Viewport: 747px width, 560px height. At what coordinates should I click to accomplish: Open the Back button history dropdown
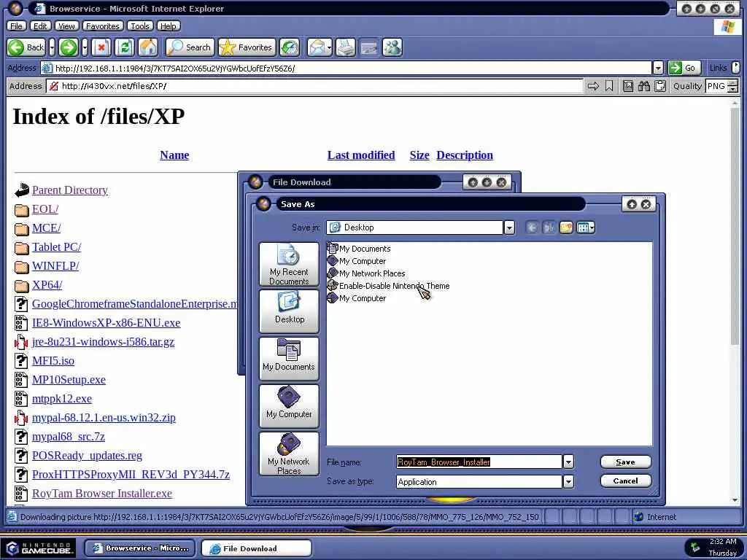pos(52,47)
